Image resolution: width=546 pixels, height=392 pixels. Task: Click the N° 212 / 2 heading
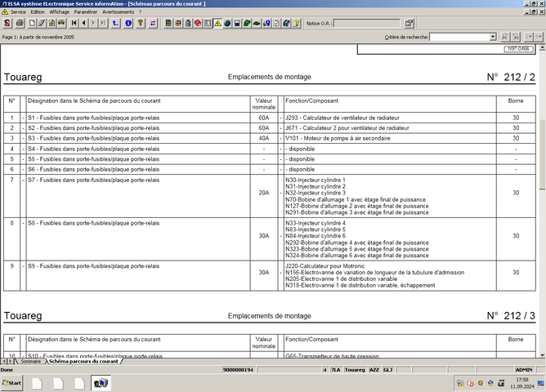tap(511, 77)
